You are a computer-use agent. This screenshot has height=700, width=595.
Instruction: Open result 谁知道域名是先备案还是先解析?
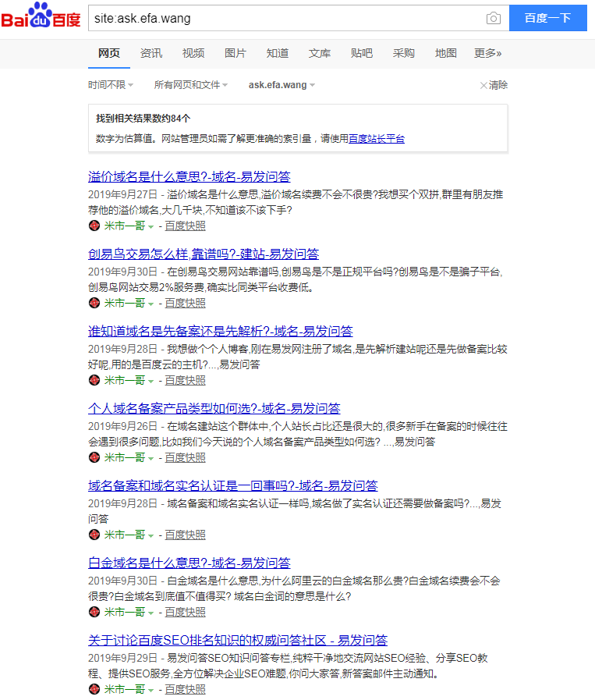[x=221, y=331]
